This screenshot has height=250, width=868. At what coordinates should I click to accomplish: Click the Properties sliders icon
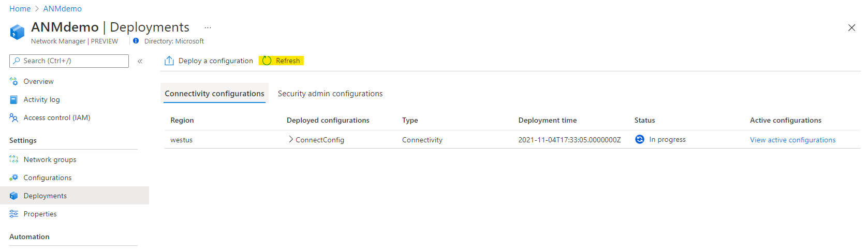(x=14, y=214)
